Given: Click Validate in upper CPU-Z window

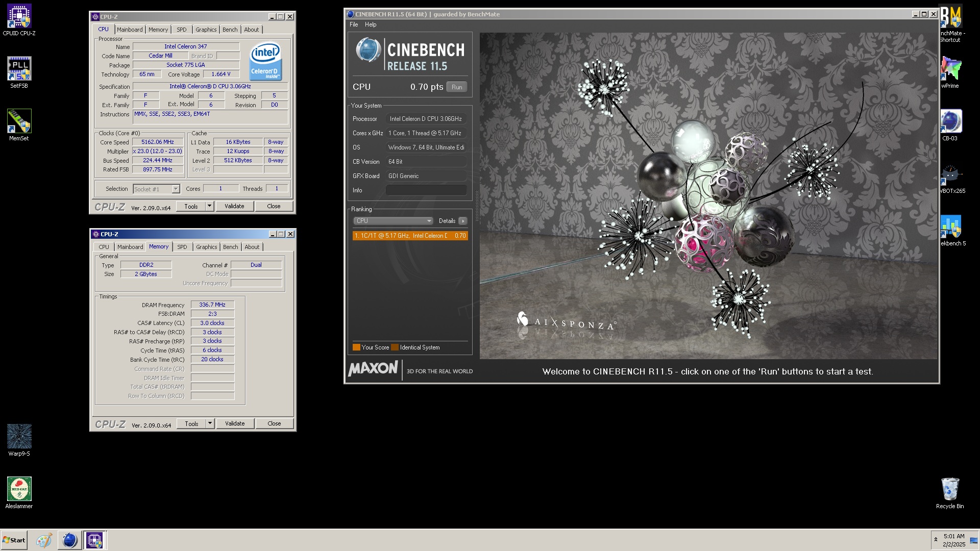Looking at the screenshot, I should pos(234,206).
